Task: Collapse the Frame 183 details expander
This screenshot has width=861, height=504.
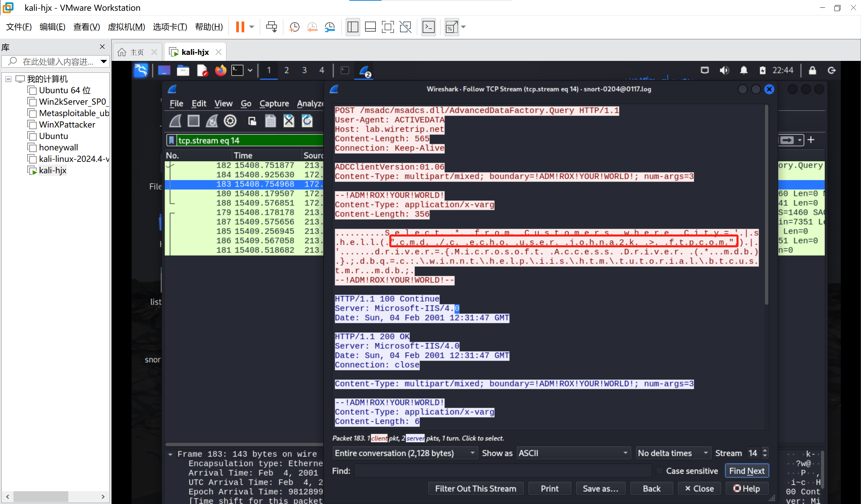Action: (x=170, y=454)
